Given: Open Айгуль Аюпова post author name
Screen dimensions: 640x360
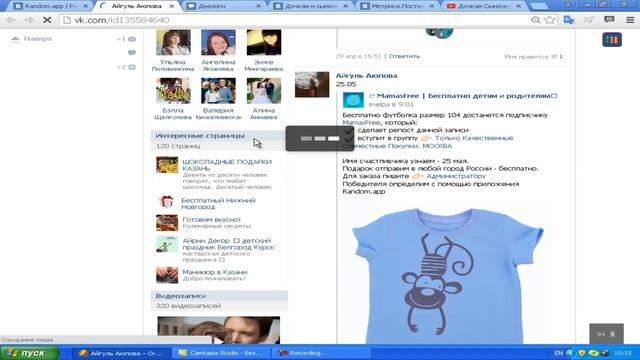Looking at the screenshot, I should pos(366,76).
